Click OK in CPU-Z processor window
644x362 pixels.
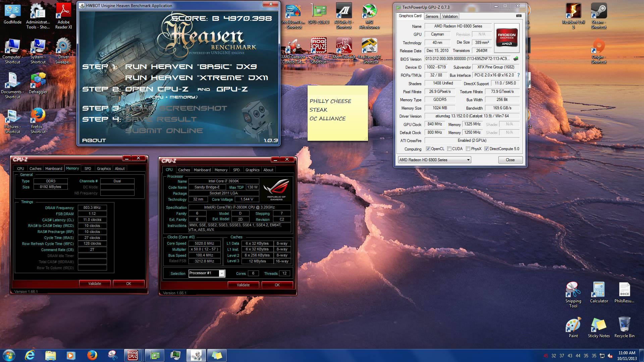277,285
